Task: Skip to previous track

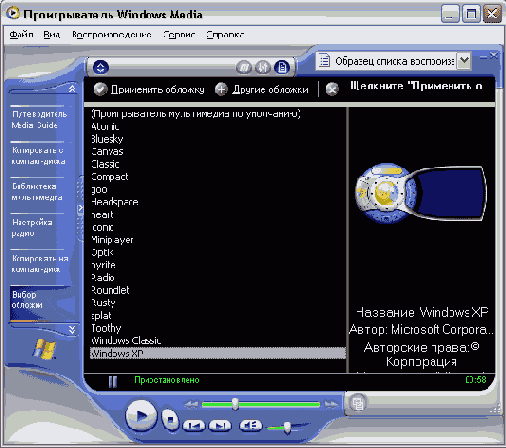Action: tap(194, 426)
